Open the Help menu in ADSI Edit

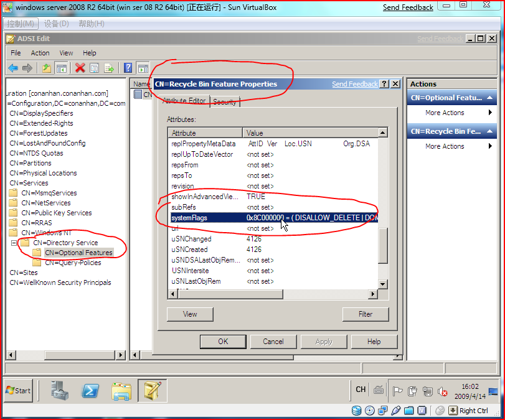click(x=89, y=53)
